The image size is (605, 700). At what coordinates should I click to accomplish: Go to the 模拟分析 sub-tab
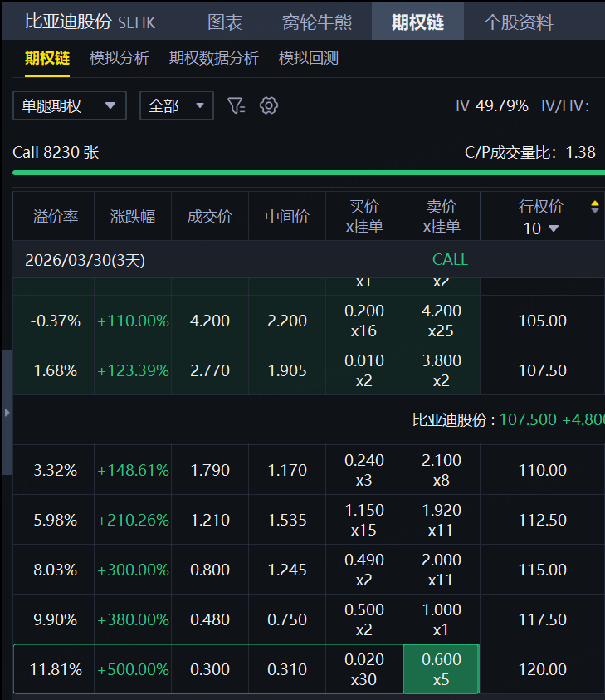[x=119, y=58]
